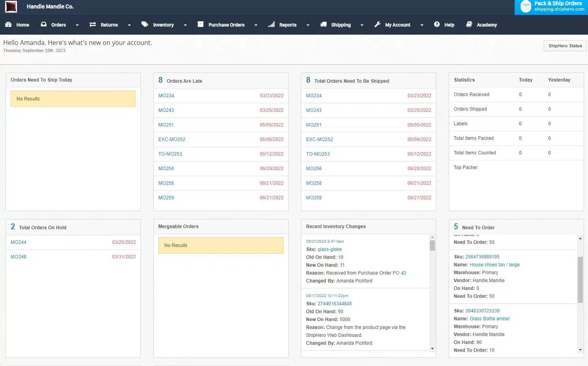Image resolution: width=588 pixels, height=366 pixels.
Task: Open SKU 2744916344845 link
Action: click(x=334, y=304)
